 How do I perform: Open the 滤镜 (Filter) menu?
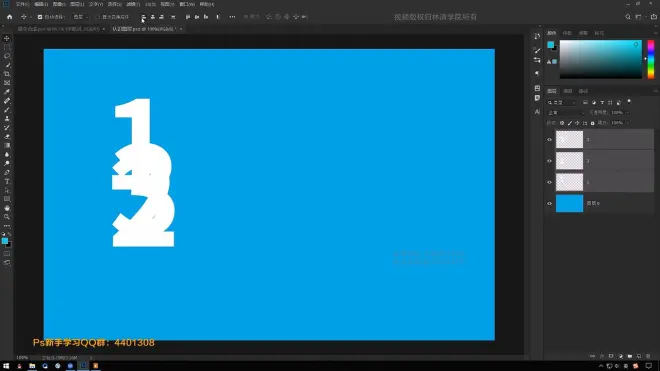tap(133, 4)
